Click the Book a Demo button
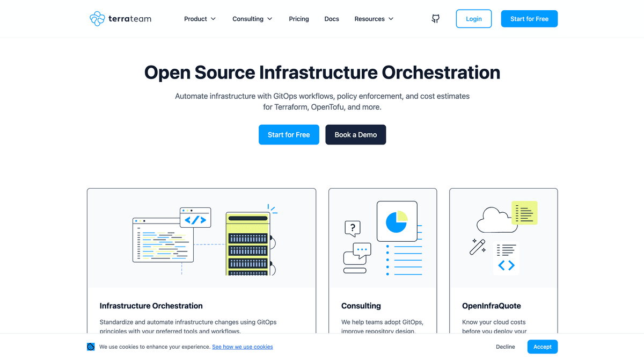The height and width of the screenshot is (360, 644). (x=356, y=135)
